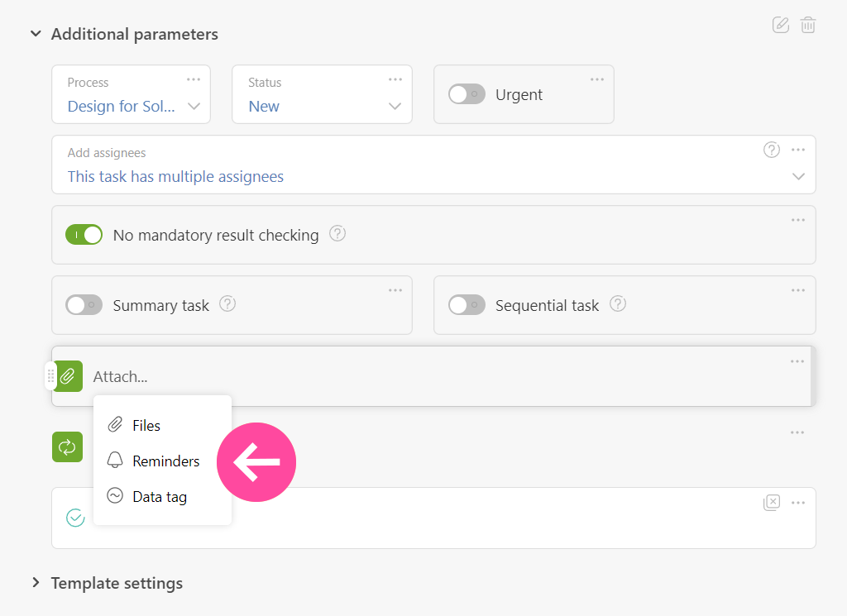Click the green paperclip Attach icon
Screen dimensions: 847x616
(x=68, y=376)
